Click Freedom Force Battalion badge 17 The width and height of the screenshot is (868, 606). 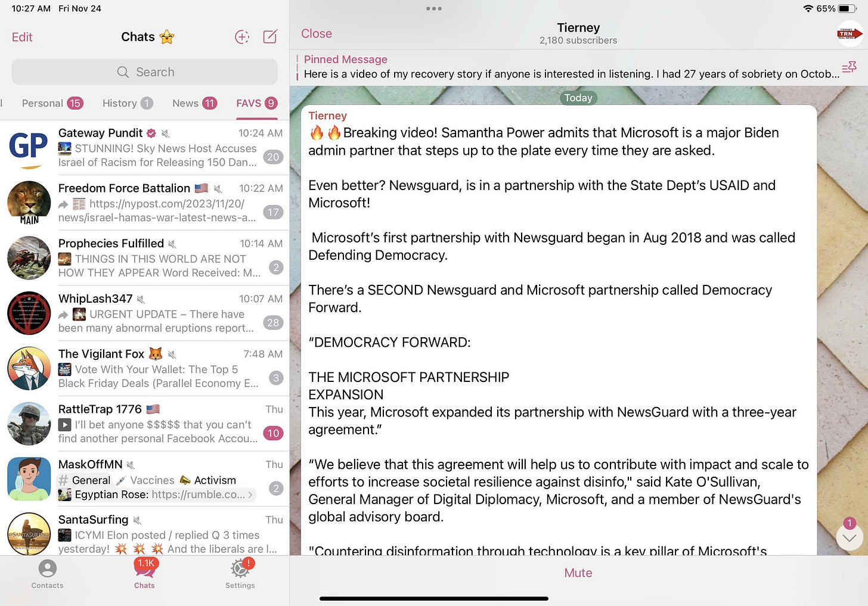click(273, 212)
